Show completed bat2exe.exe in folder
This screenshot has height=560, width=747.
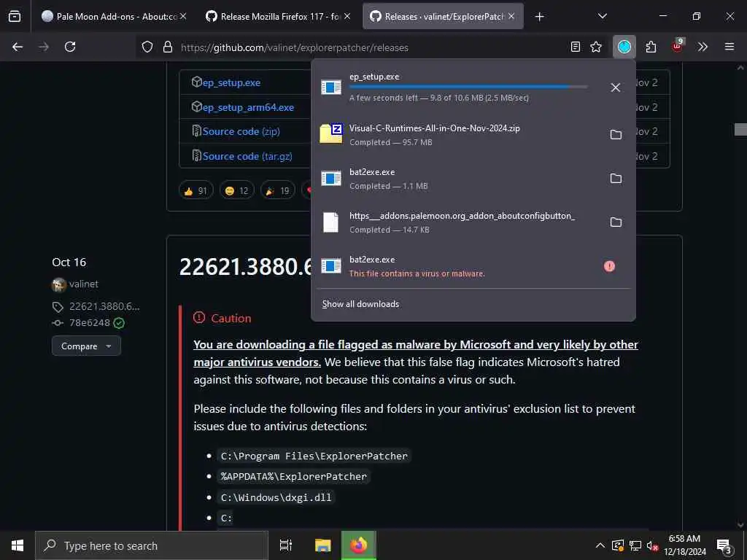[x=616, y=179]
